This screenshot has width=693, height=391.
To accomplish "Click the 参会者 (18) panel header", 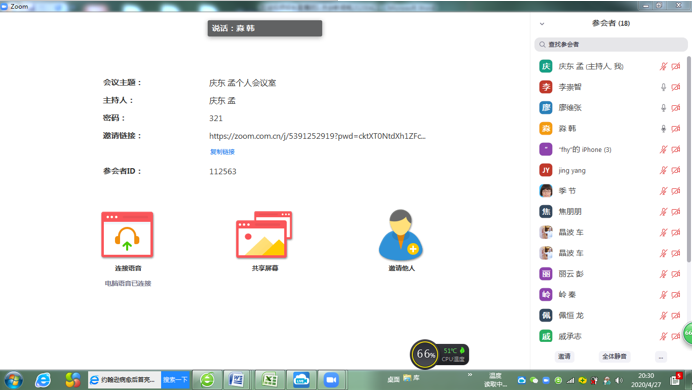I will [x=611, y=23].
